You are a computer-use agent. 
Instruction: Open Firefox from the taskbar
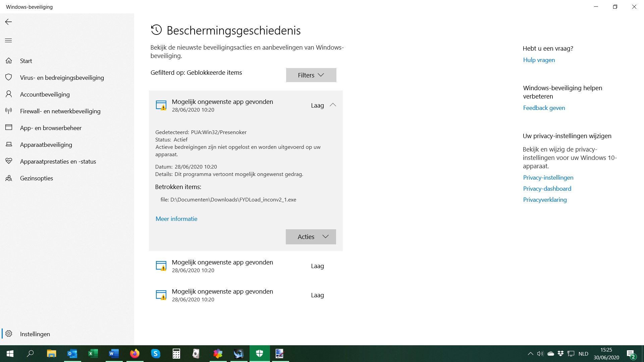tap(135, 354)
